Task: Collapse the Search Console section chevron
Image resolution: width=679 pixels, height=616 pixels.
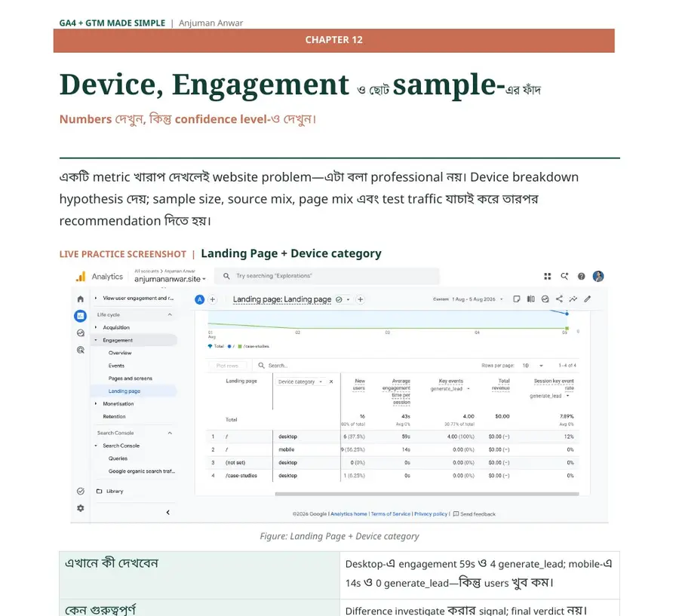Action: click(170, 433)
